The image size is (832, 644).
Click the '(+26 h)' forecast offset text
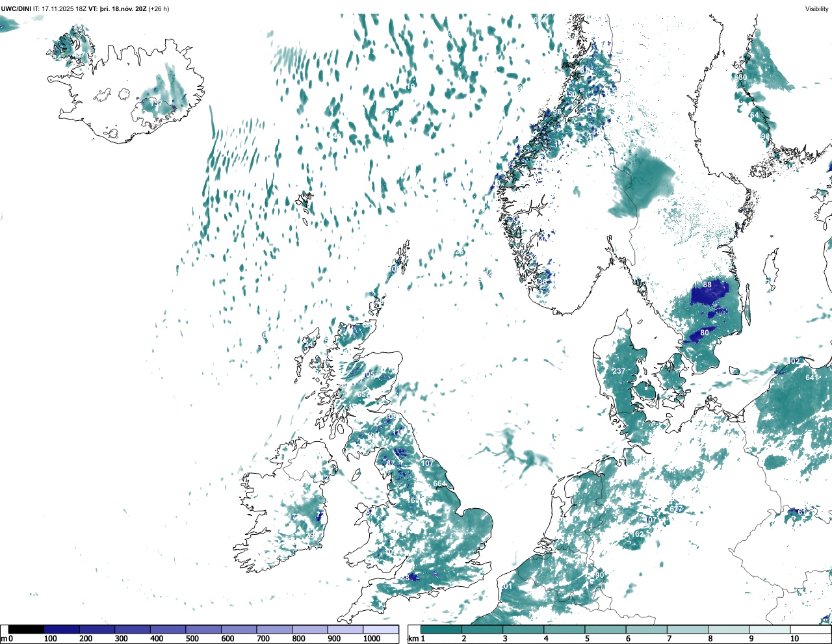159,8
